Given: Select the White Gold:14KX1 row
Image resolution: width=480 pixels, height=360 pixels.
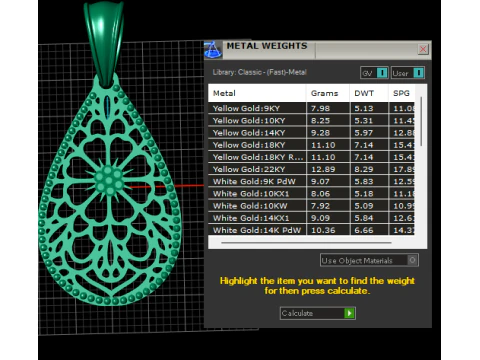Looking at the screenshot, I should pyautogui.click(x=311, y=218).
